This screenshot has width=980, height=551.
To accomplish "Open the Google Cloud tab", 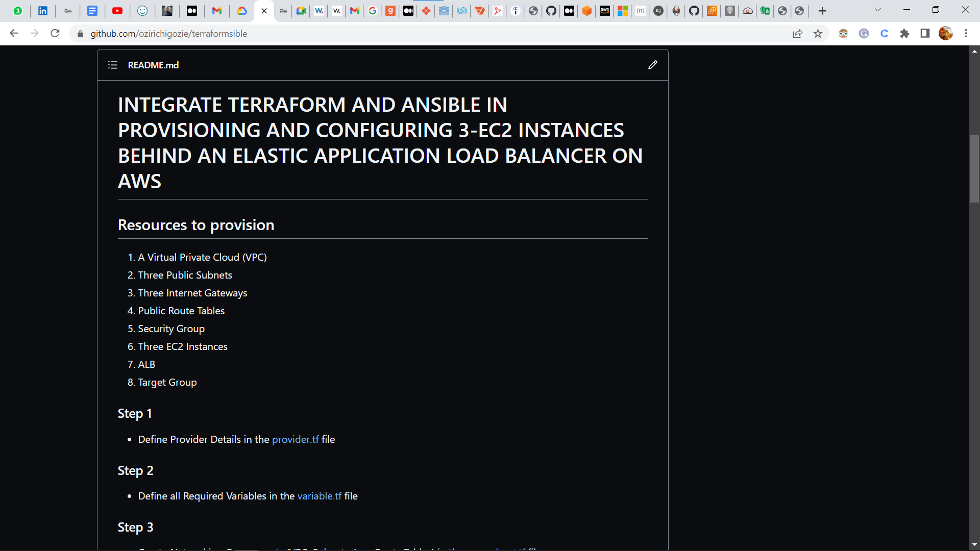I will pos(242,11).
